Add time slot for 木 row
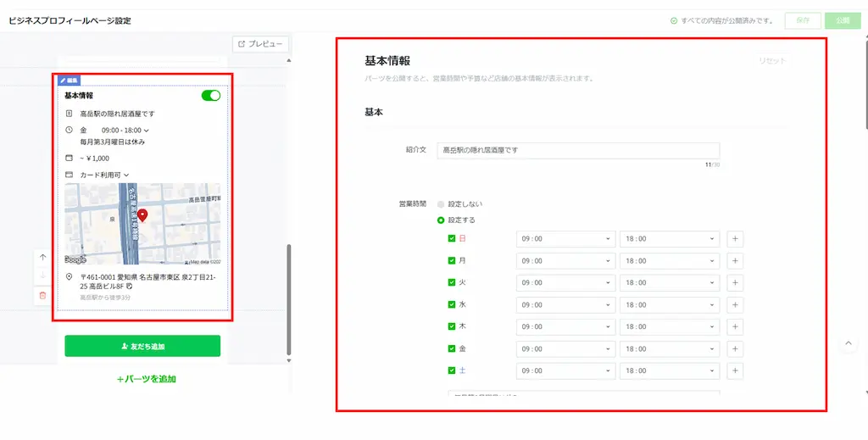 pos(735,326)
